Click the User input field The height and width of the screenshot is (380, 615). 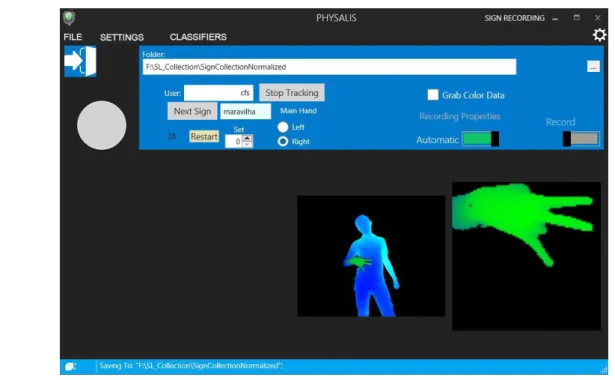point(218,93)
